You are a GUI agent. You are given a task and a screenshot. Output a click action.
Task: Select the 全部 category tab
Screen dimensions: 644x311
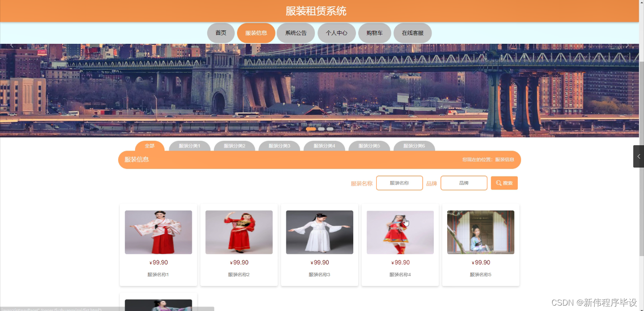[150, 146]
